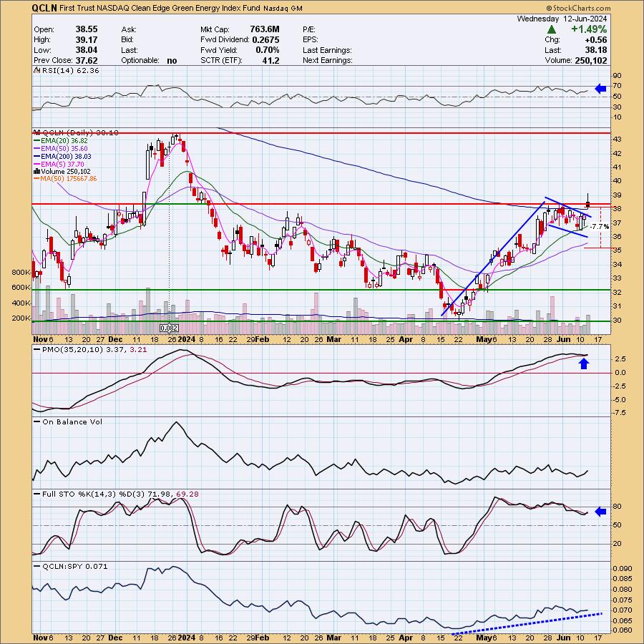Click the green up-triangle change indicator
Image resolution: width=644 pixels, height=644 pixels.
click(552, 29)
